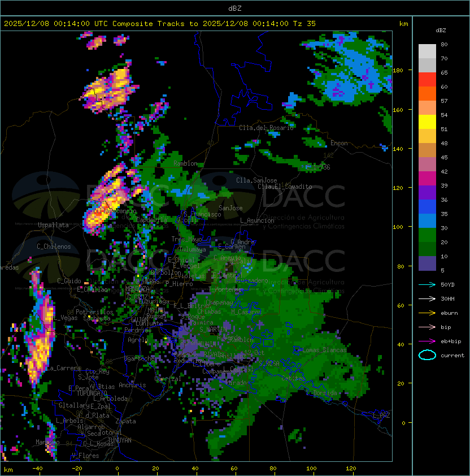Click the pink bip arrow in legend
The height and width of the screenshot is (476, 470).
click(427, 327)
